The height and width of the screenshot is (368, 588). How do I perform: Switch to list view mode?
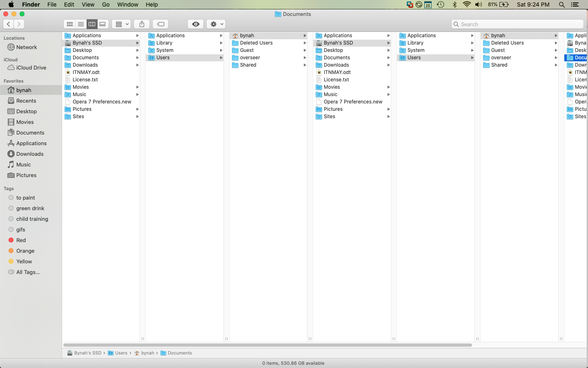tap(80, 24)
